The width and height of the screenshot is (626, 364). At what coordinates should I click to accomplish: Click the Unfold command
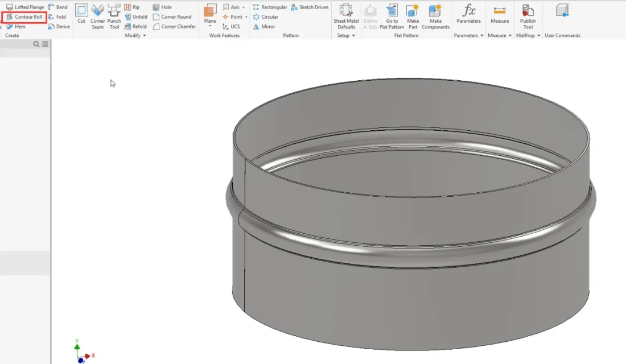136,16
